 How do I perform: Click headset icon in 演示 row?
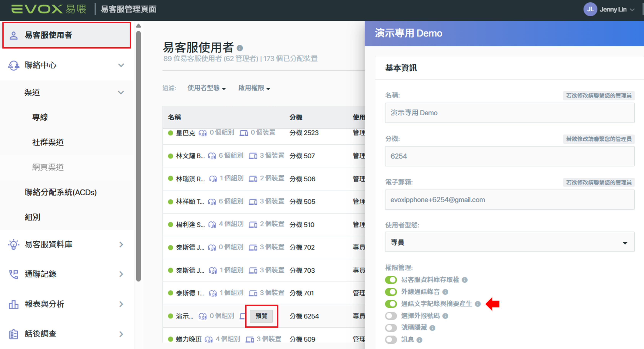click(202, 316)
